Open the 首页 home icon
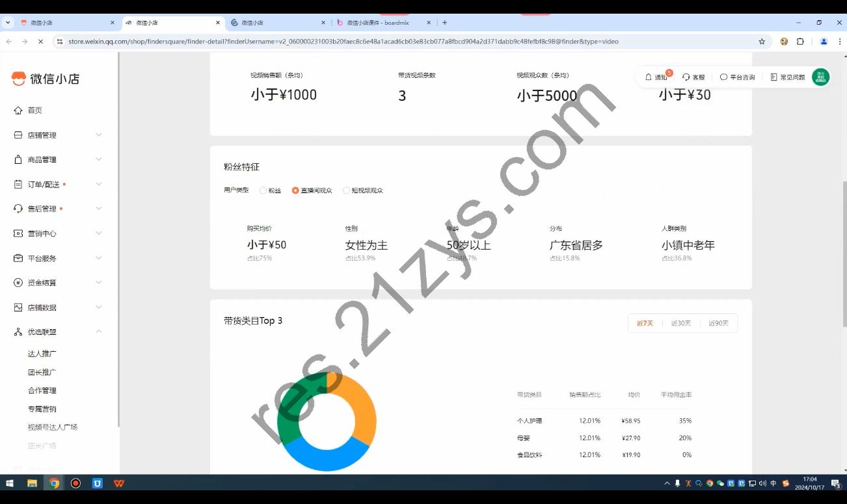 [x=18, y=111]
